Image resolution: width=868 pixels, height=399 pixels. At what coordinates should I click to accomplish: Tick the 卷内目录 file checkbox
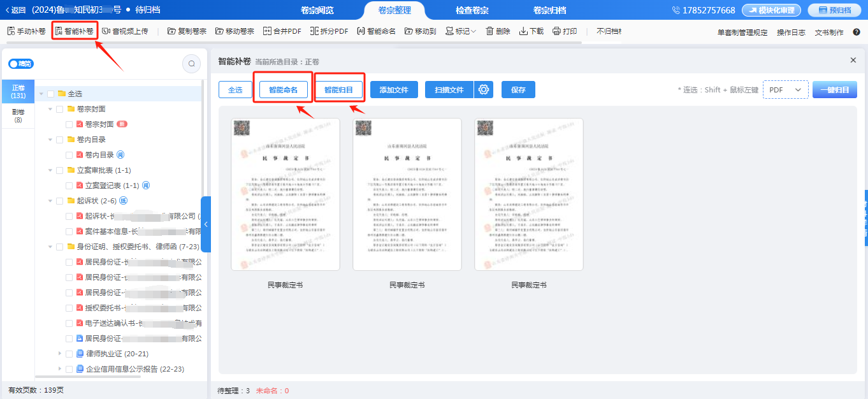(70, 155)
